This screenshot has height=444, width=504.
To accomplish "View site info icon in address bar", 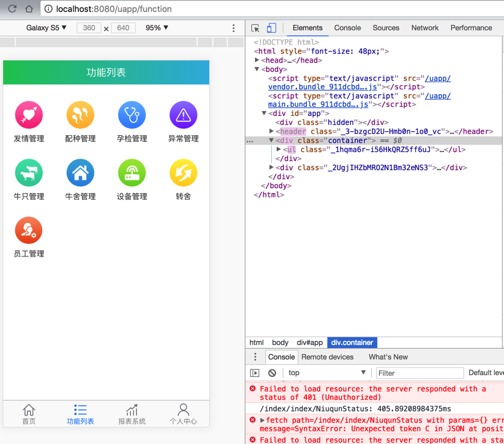I will coord(48,8).
